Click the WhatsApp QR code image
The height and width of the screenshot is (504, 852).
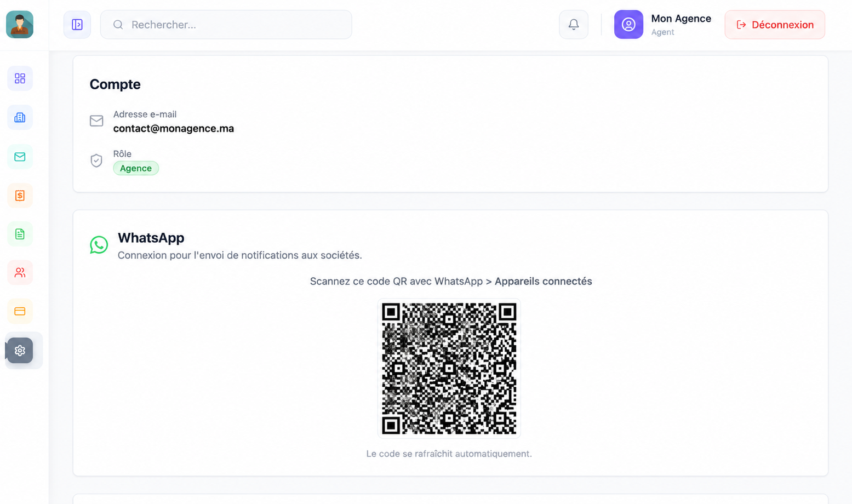click(449, 368)
